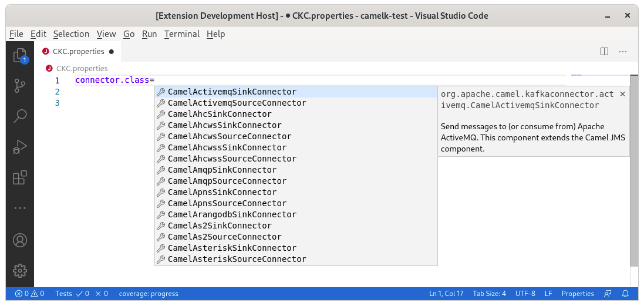Image resolution: width=644 pixels, height=306 pixels.
Task: Click the split editor right icon
Action: coord(604,52)
